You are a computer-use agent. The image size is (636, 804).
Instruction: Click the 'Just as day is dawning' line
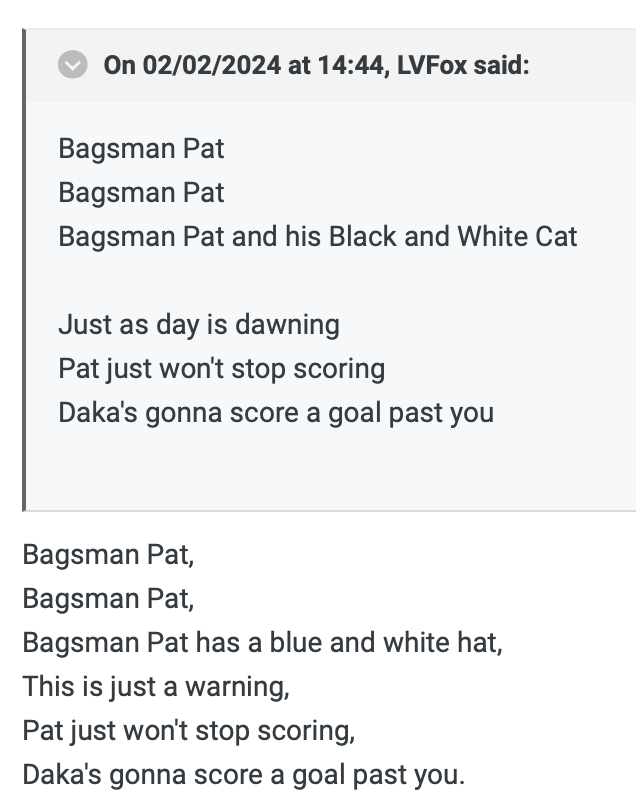point(199,325)
